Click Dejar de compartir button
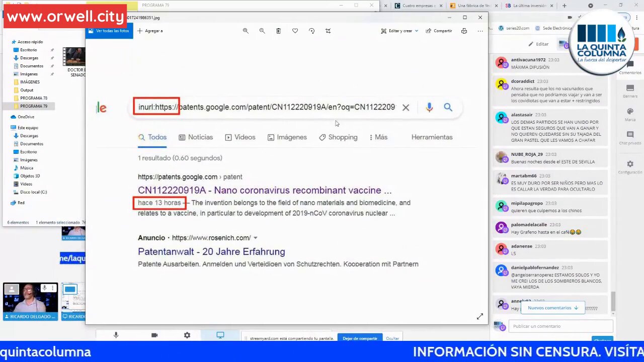The height and width of the screenshot is (362, 644). point(360,338)
